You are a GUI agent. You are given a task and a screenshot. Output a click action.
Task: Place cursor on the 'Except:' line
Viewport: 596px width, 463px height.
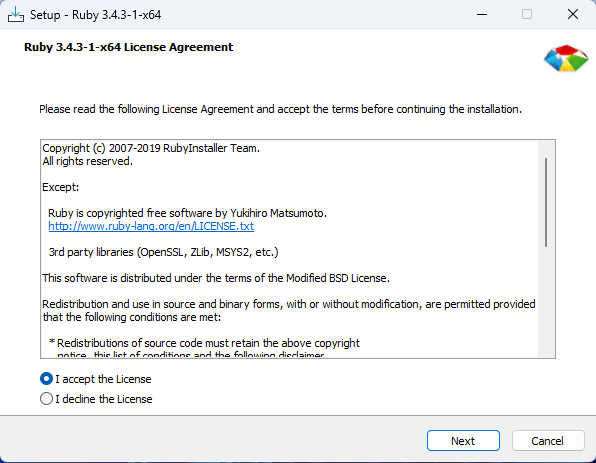click(60, 187)
